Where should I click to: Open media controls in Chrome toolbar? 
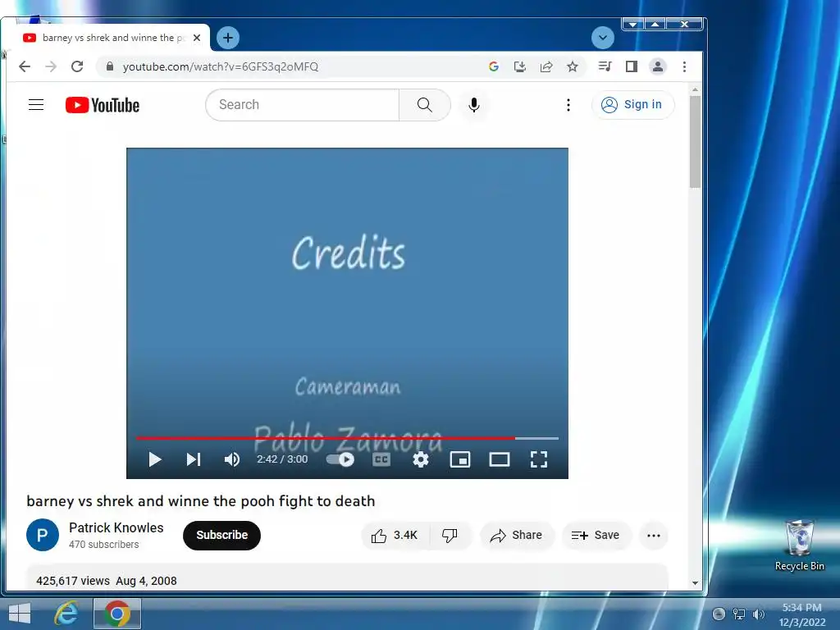point(605,66)
